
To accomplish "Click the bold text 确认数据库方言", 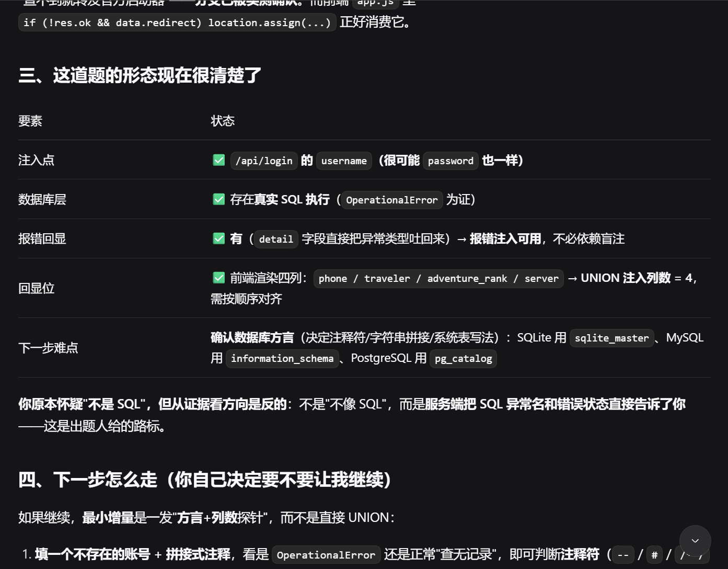I will pyautogui.click(x=252, y=337).
